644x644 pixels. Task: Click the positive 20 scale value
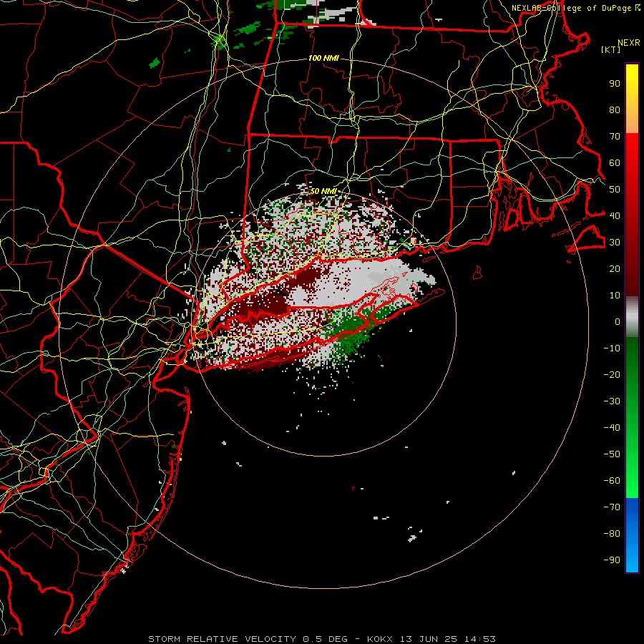[615, 269]
